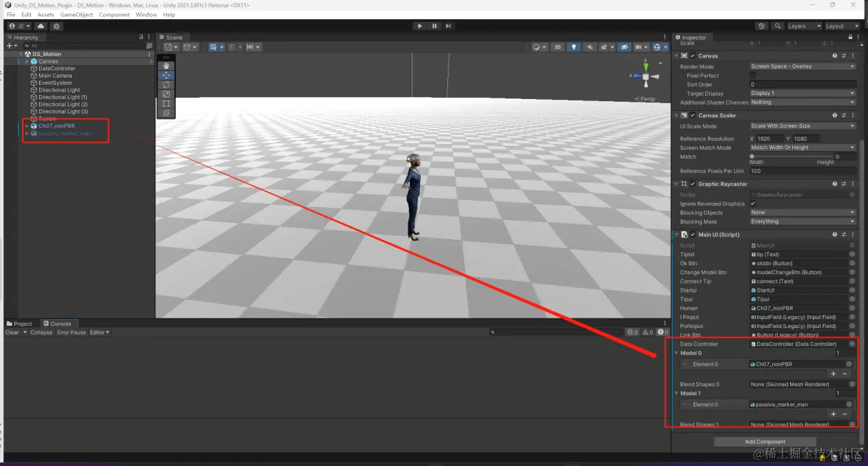This screenshot has width=868, height=466.
Task: Toggle Canvas Scaler component enabled checkbox
Action: (692, 115)
